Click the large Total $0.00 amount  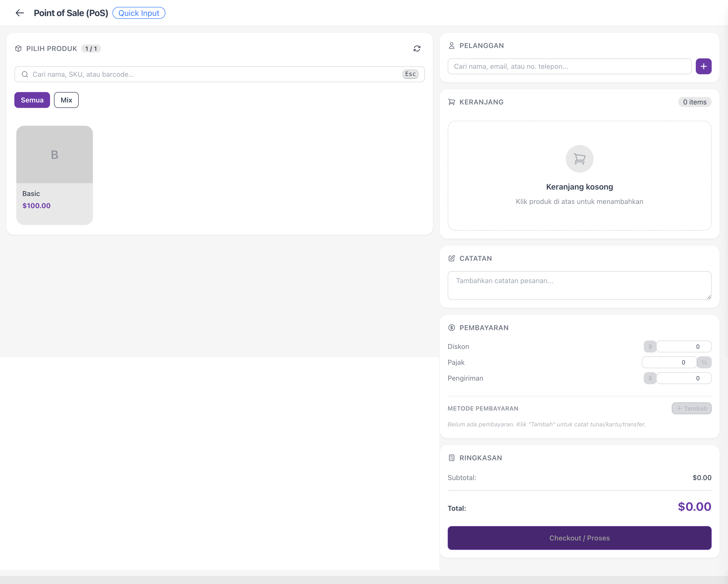[x=694, y=506]
